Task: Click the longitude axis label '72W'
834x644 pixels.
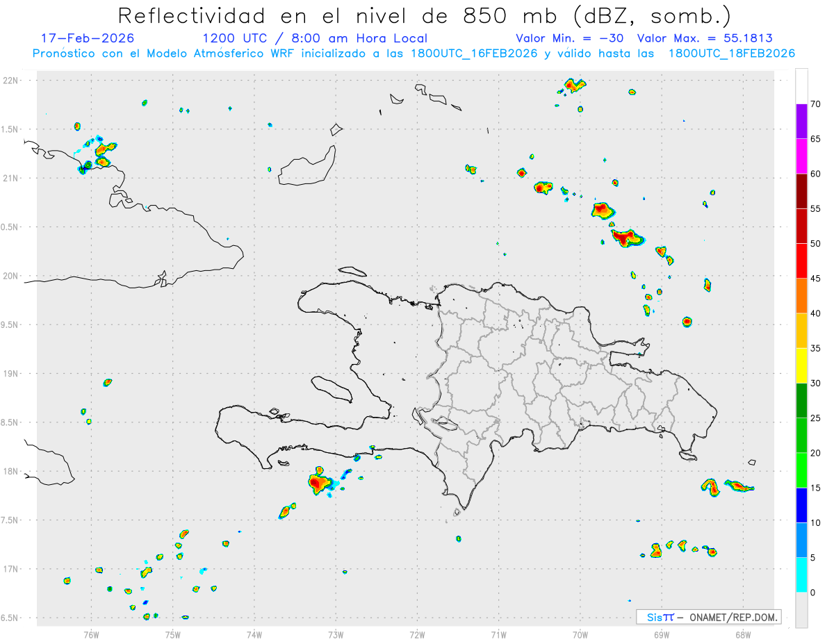Action: tap(417, 634)
